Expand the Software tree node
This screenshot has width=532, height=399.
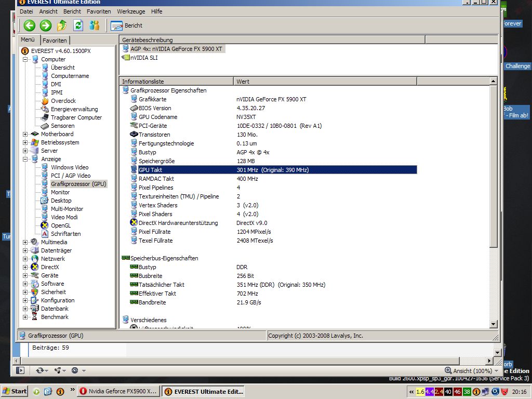click(25, 284)
